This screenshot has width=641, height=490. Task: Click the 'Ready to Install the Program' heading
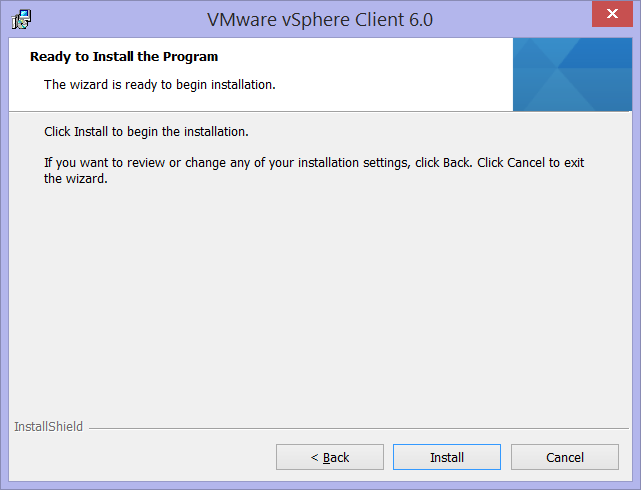[x=124, y=56]
